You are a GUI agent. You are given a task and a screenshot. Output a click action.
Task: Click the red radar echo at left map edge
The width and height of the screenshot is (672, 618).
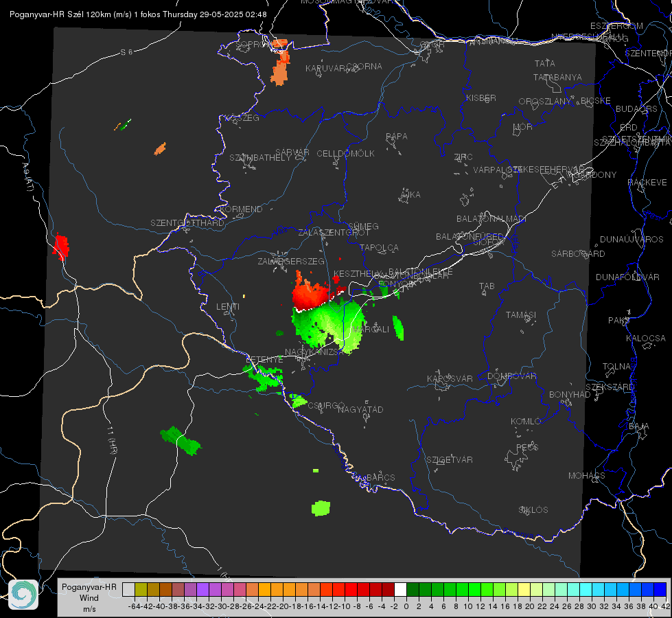[x=61, y=247]
